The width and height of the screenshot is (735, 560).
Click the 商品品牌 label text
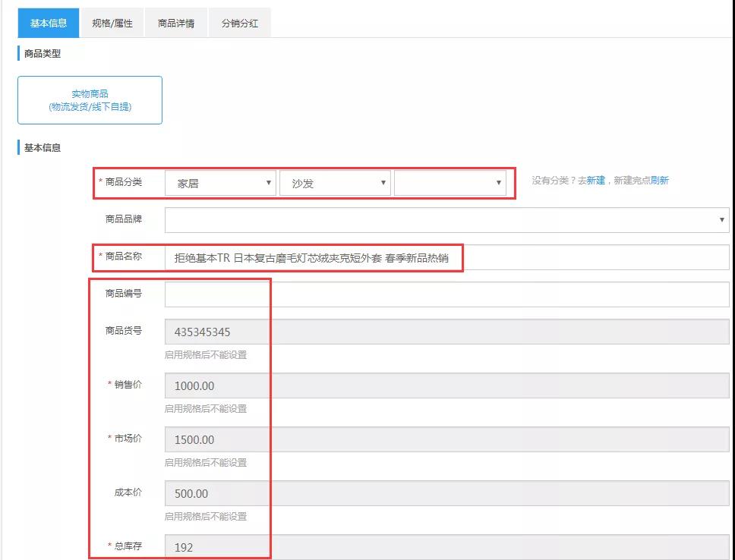click(123, 219)
